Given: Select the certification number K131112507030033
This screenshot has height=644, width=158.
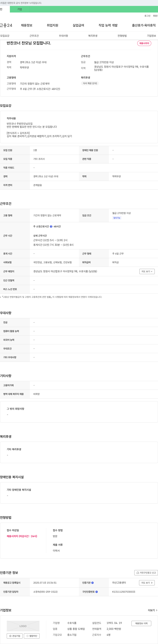Looking at the screenshot, I should click(124, 592).
